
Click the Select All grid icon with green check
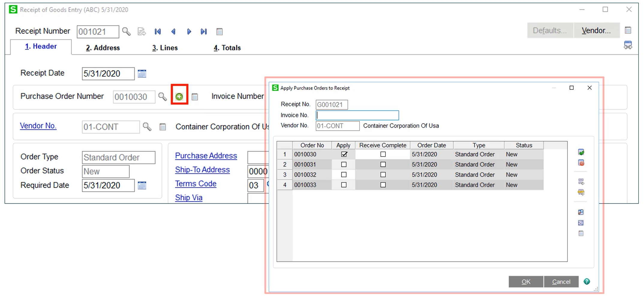pos(581,152)
